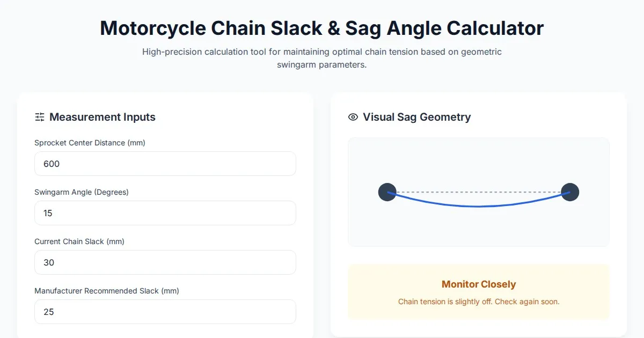This screenshot has height=338, width=644.
Task: Click the chain tension warning message text
Action: [x=479, y=302]
